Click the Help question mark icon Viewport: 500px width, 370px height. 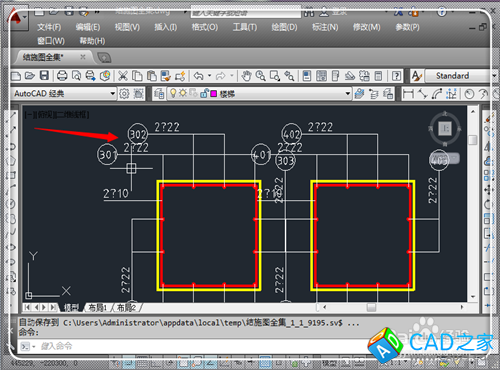click(x=396, y=76)
